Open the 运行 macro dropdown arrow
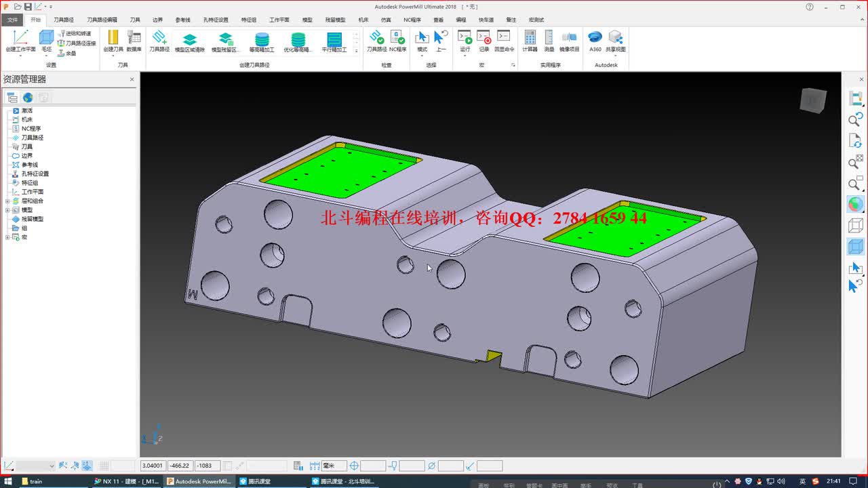This screenshot has width=868, height=488. [465, 56]
